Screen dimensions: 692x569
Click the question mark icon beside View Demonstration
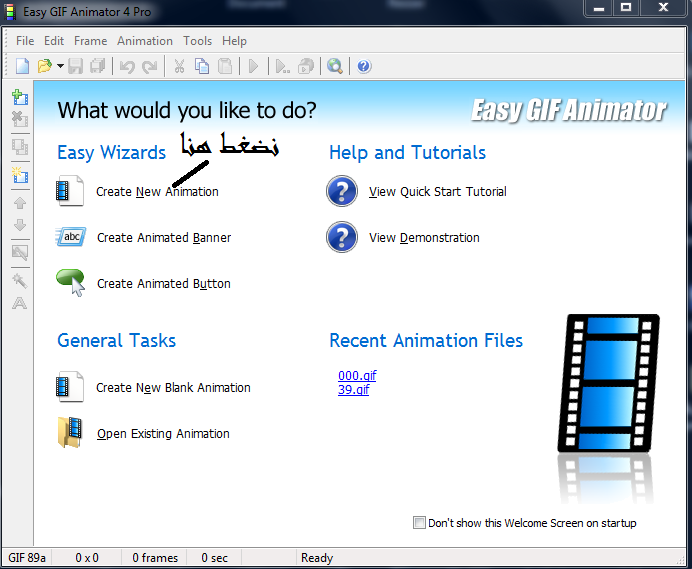point(342,237)
